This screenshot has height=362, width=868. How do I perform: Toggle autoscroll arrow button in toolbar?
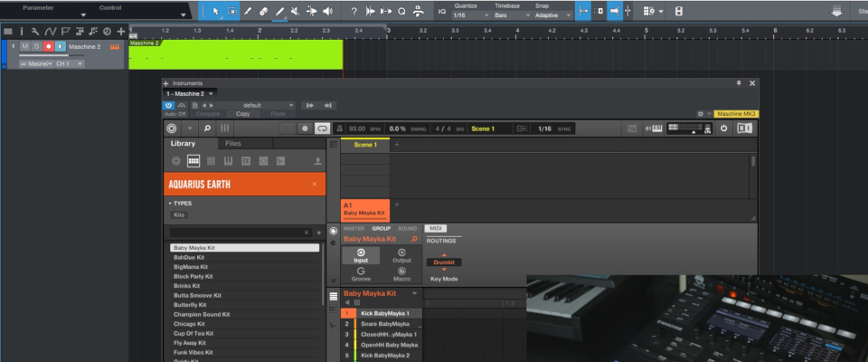click(x=615, y=11)
